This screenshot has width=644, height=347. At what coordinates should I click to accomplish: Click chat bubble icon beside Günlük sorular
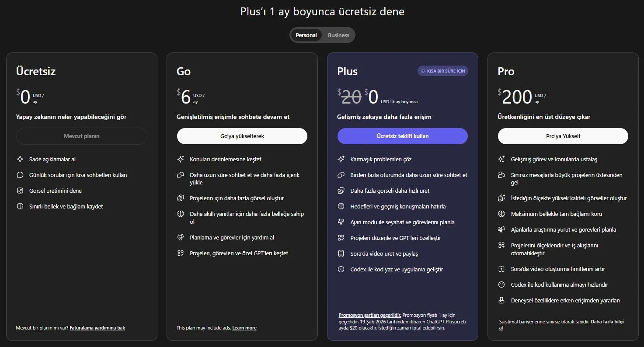(x=20, y=175)
